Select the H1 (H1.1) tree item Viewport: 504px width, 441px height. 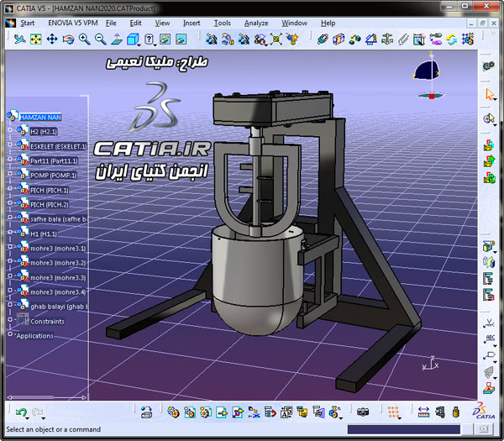click(44, 234)
